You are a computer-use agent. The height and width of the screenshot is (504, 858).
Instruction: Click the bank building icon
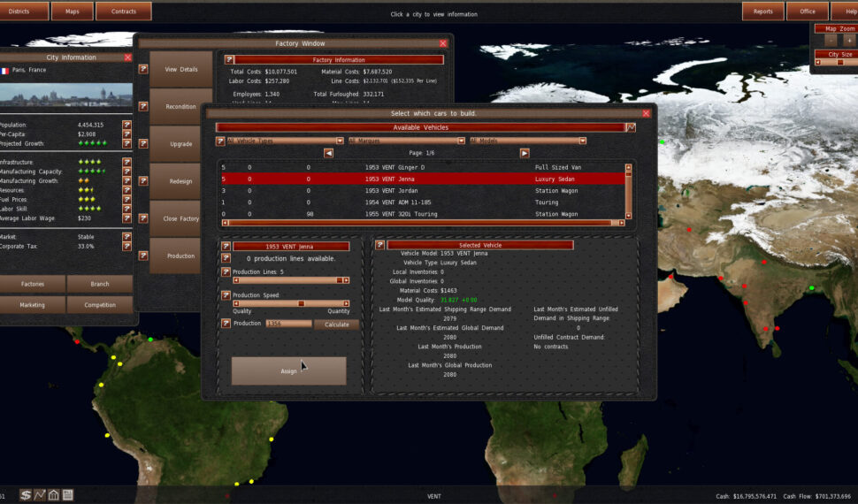coord(54,495)
